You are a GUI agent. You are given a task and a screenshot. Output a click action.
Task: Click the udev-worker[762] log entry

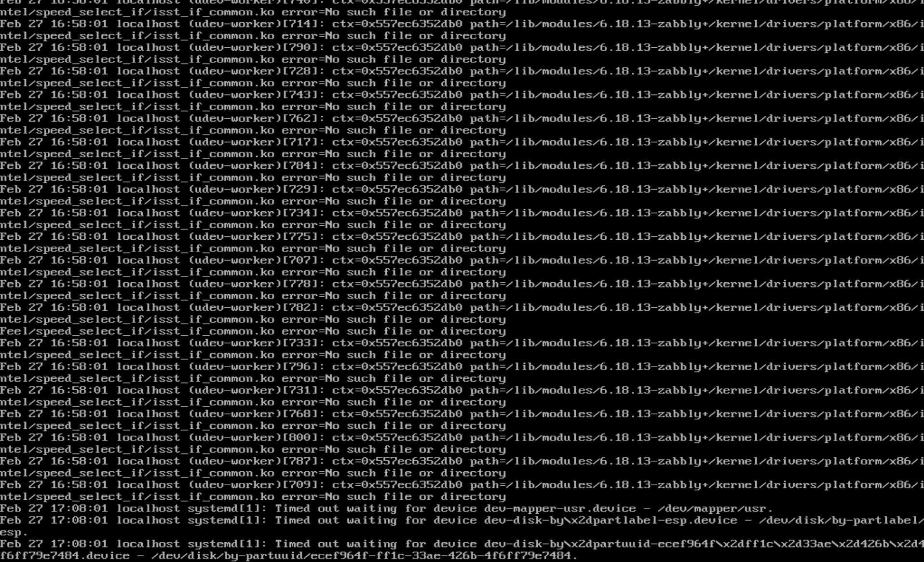[x=462, y=124]
